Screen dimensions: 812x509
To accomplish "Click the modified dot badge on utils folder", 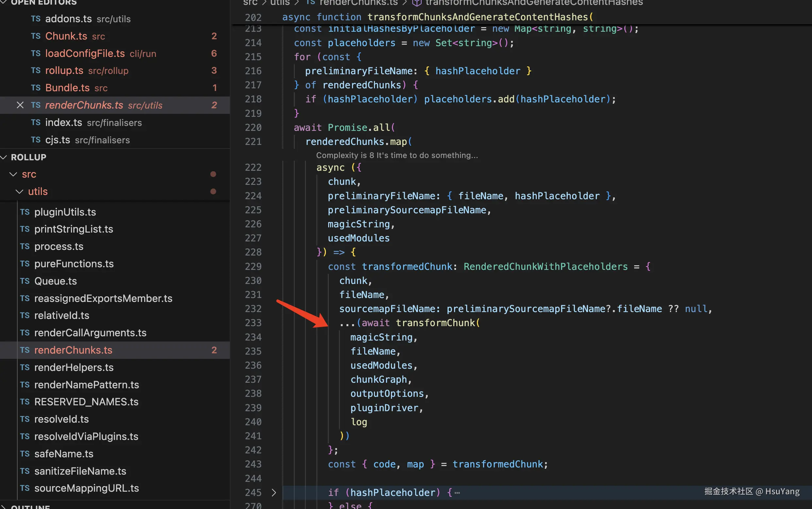I will (213, 191).
